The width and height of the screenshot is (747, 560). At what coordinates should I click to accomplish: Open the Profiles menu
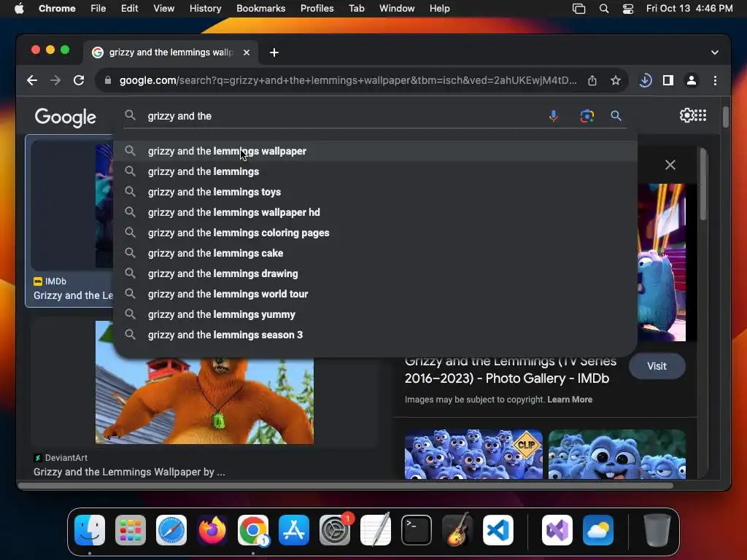pyautogui.click(x=317, y=9)
